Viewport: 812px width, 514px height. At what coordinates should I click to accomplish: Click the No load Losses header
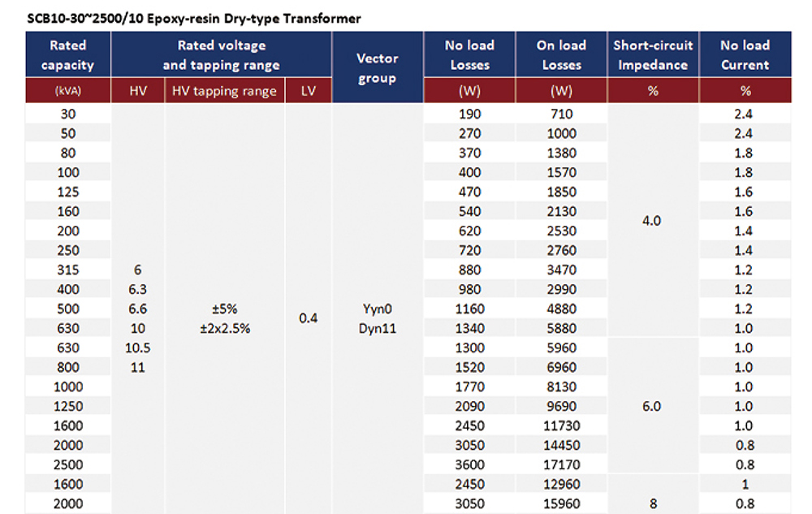pos(469,55)
